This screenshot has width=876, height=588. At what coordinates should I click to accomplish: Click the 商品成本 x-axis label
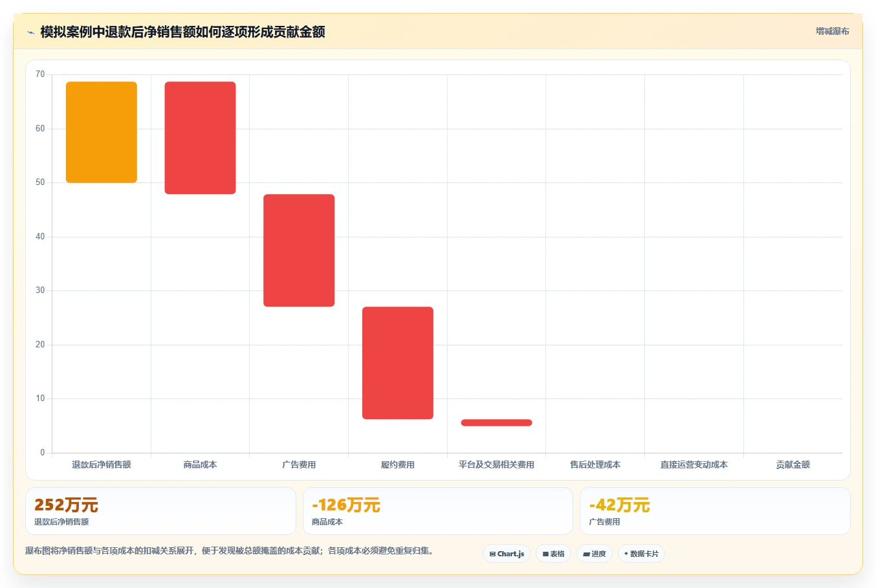point(200,464)
